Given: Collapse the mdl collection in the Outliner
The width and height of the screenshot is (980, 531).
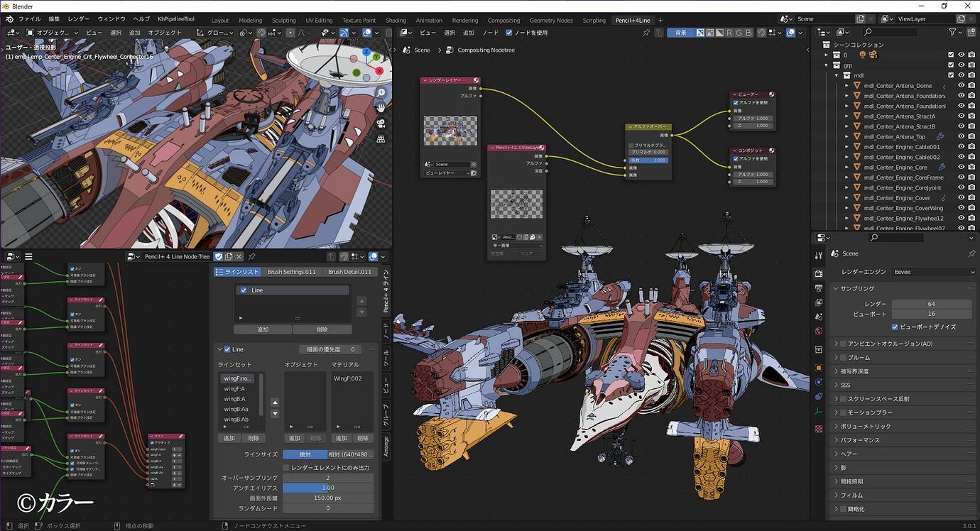Looking at the screenshot, I should [837, 75].
